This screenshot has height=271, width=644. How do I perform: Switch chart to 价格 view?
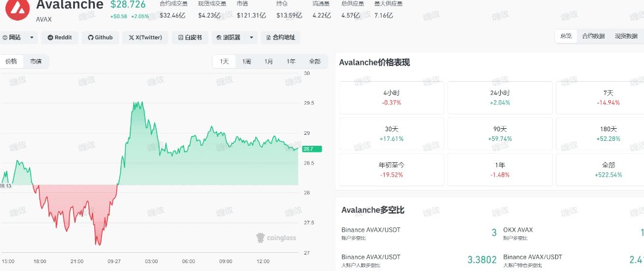pyautogui.click(x=11, y=61)
